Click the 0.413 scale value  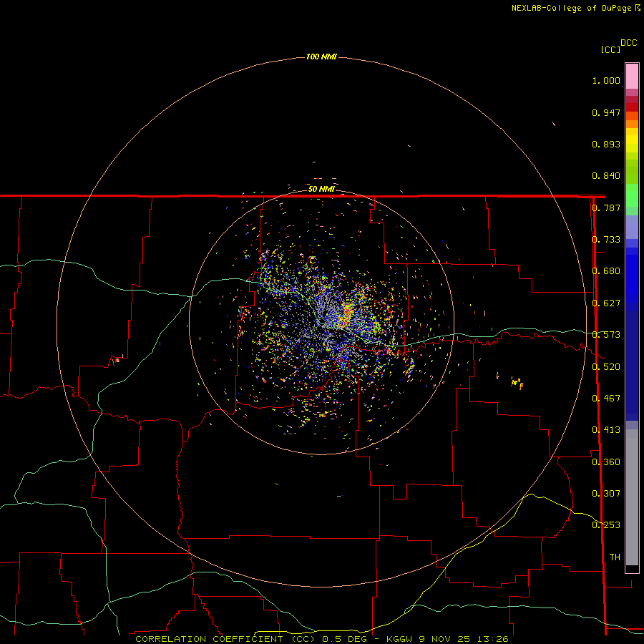click(606, 430)
